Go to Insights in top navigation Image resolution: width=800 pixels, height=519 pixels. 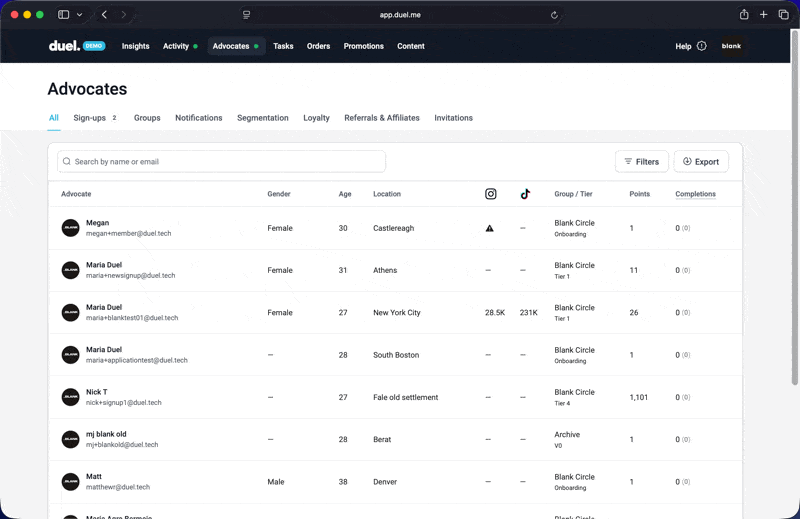tap(135, 46)
